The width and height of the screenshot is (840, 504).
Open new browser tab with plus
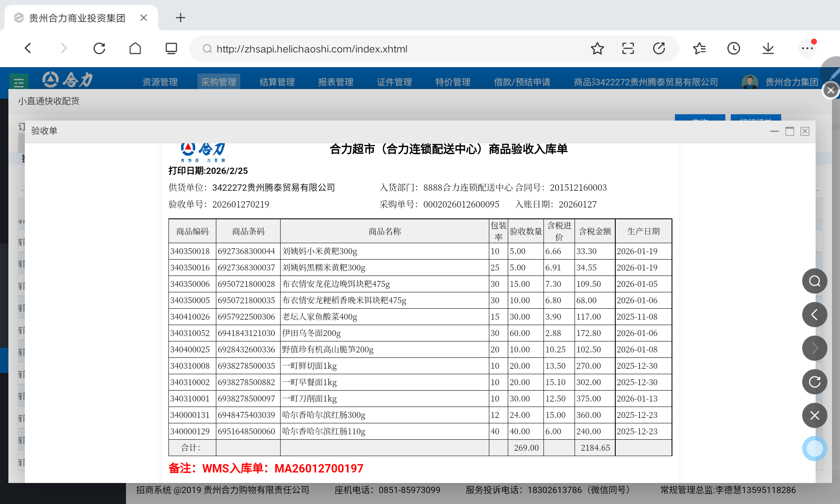[x=180, y=18]
